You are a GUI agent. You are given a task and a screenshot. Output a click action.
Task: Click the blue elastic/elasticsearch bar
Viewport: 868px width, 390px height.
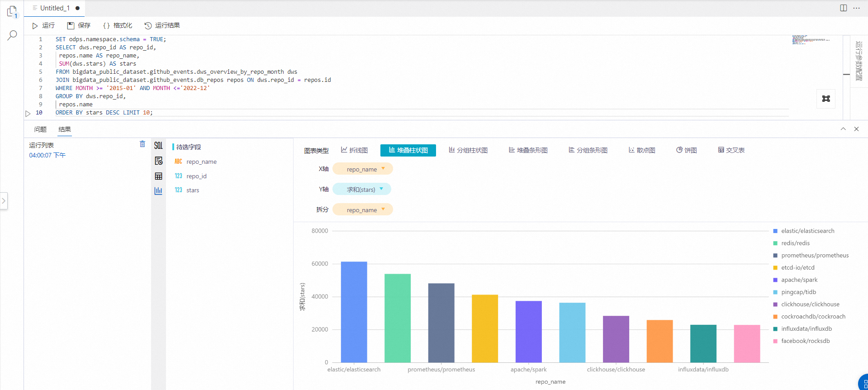(354, 312)
